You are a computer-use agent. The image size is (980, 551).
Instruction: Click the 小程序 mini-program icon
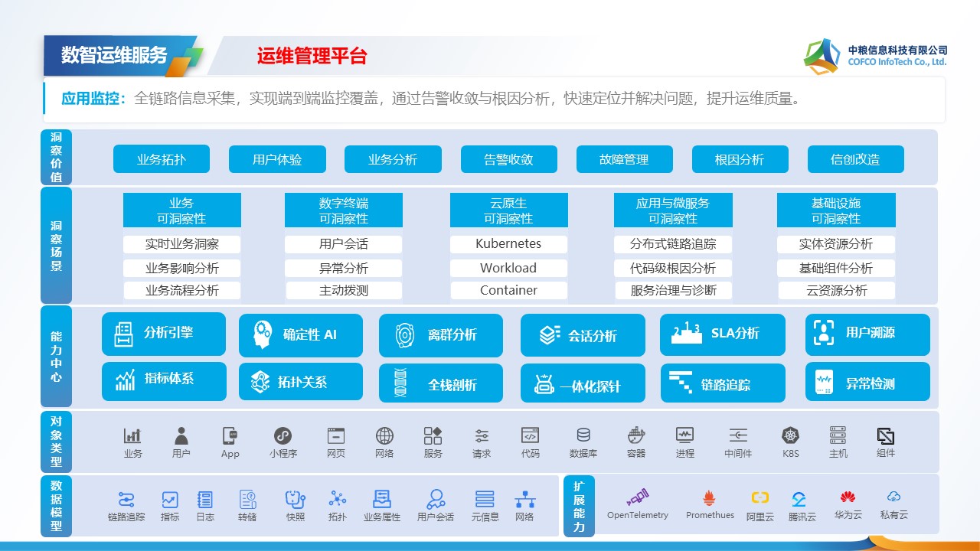coord(283,436)
